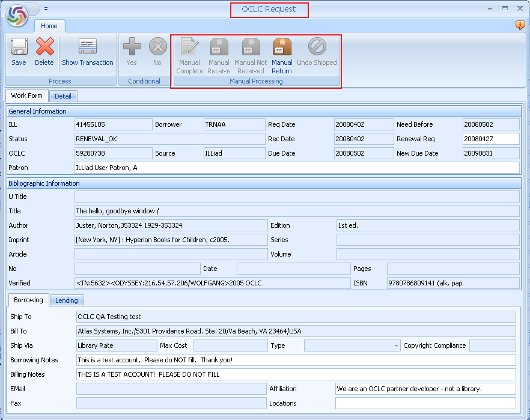Screen dimensions: 530x420
Task: Select the Borrowing tab
Action: tap(28, 300)
